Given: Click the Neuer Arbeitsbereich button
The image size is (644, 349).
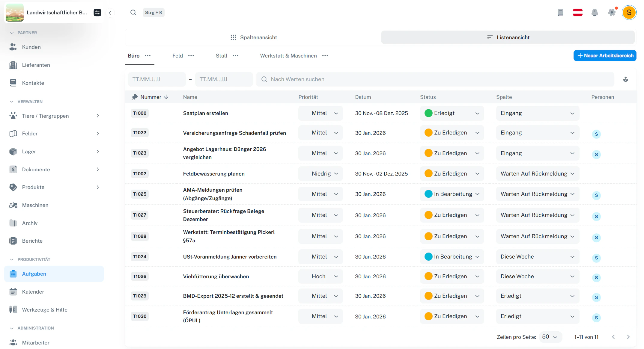Looking at the screenshot, I should pos(605,56).
